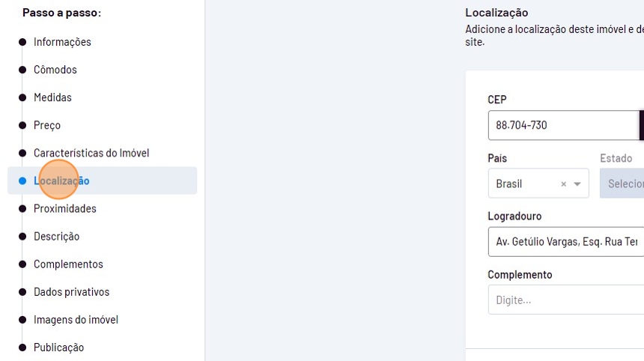This screenshot has width=644, height=361.
Task: Go to Imagens do imóvel step
Action: click(76, 319)
